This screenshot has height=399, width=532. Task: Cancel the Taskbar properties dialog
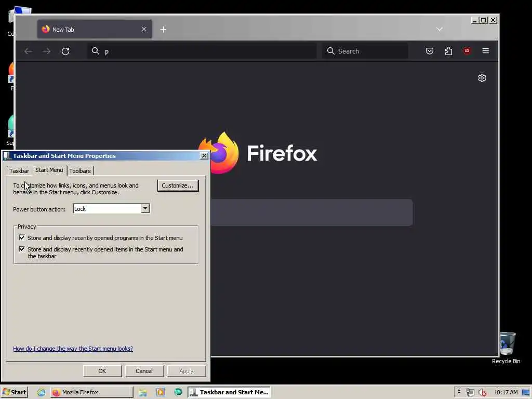pos(144,371)
